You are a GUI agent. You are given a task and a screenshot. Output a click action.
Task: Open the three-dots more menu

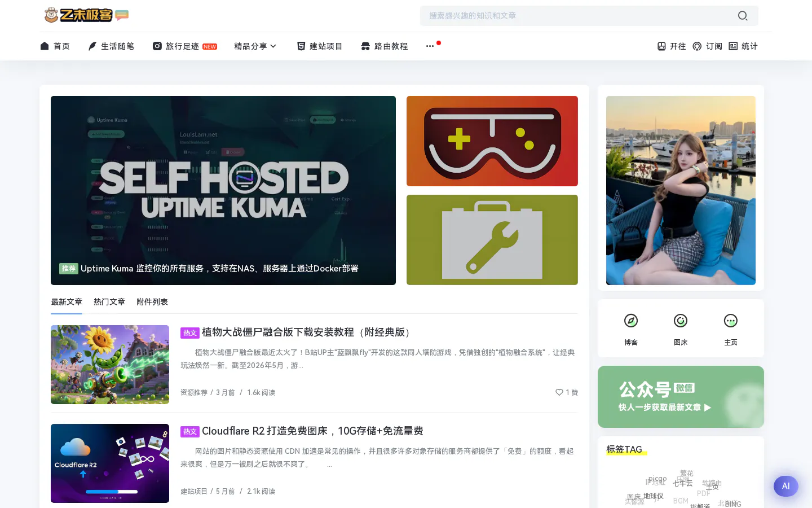430,46
